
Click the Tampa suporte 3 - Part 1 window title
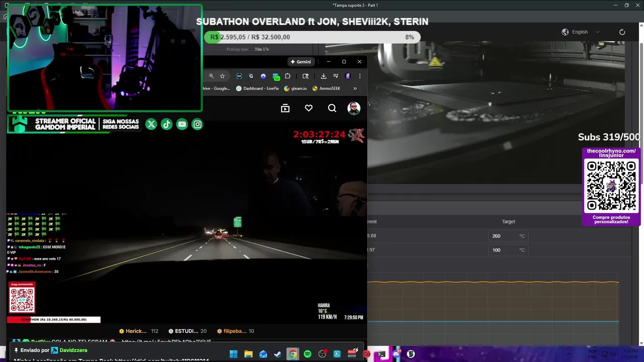[x=355, y=5]
